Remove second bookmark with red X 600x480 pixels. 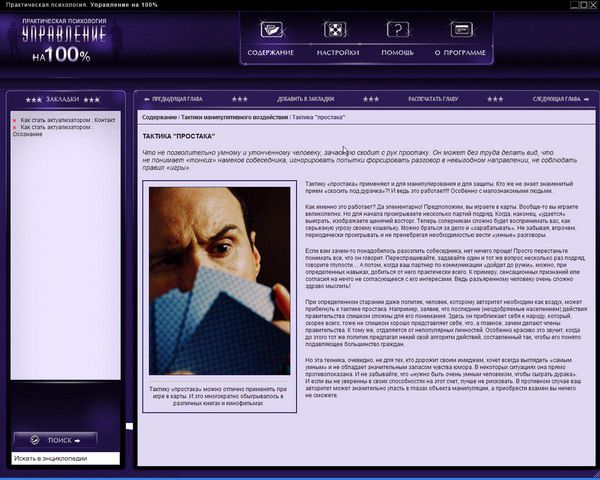(x=14, y=127)
